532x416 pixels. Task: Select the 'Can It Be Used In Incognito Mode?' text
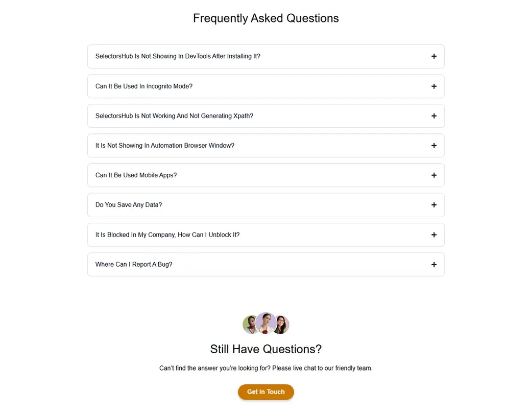pos(143,86)
